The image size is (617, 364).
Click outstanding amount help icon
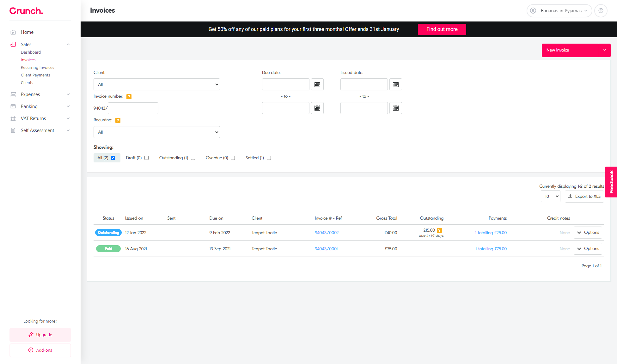(439, 230)
